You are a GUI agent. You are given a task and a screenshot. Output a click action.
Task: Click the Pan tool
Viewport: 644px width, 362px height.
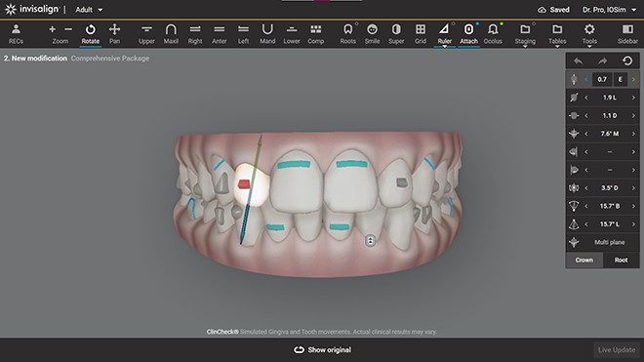point(114,34)
